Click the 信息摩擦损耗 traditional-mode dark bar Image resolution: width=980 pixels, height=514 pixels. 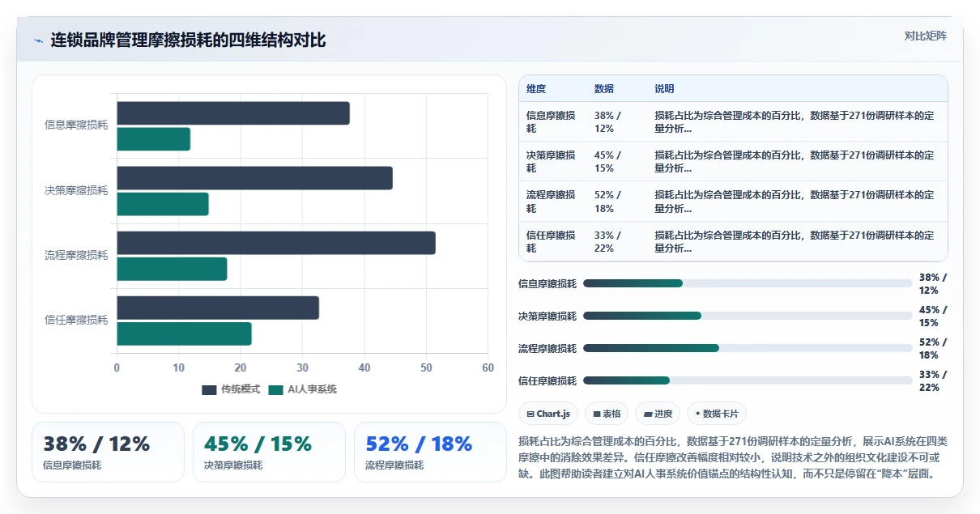[233, 113]
